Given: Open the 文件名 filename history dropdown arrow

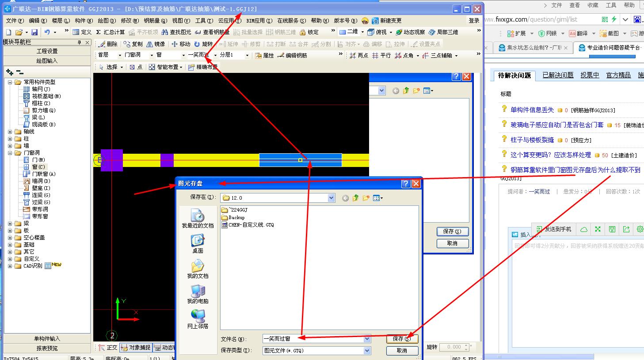Looking at the screenshot, I should pos(367,339).
